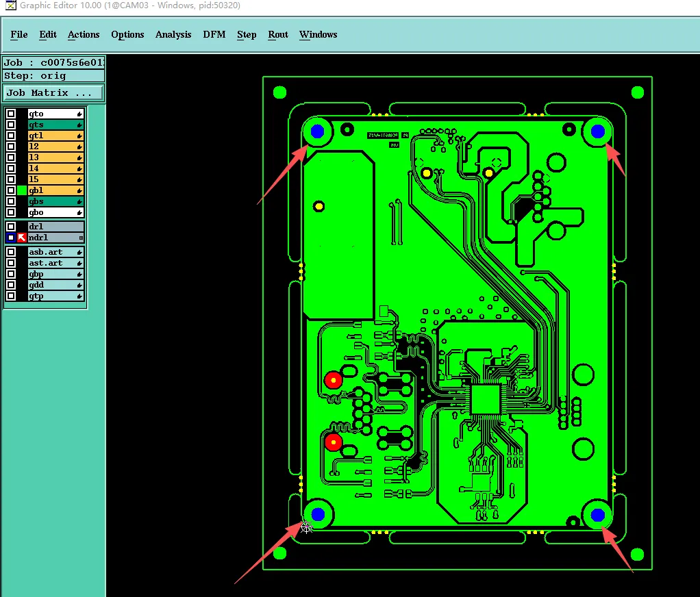Click the Graphic Editor title bar icon
The height and width of the screenshot is (597, 700).
tap(10, 5)
